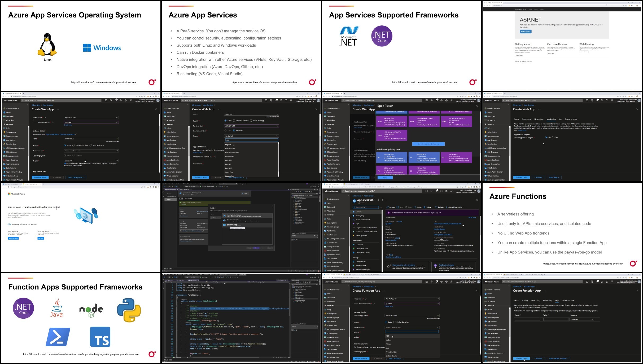This screenshot has width=643, height=364.
Task: Click the Microsoft .NET wave logo
Action: click(x=349, y=36)
